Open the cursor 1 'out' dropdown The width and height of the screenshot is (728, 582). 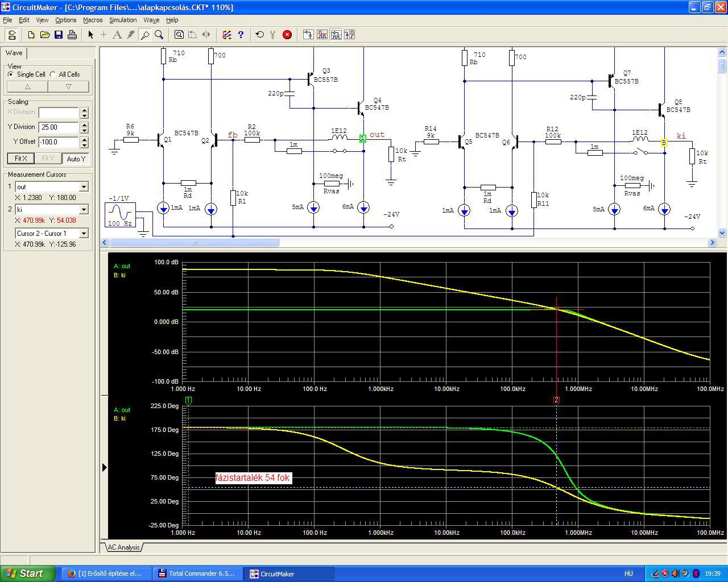(84, 187)
